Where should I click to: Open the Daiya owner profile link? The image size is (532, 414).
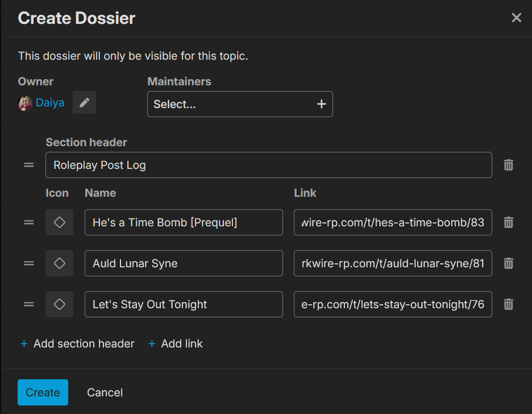[49, 103]
